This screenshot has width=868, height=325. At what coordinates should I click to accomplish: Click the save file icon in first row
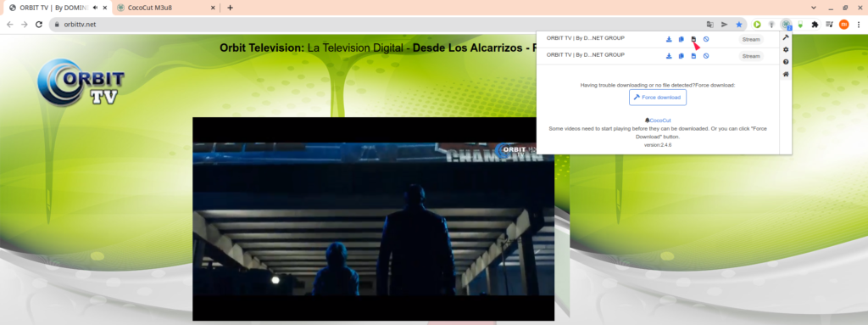[x=693, y=39]
